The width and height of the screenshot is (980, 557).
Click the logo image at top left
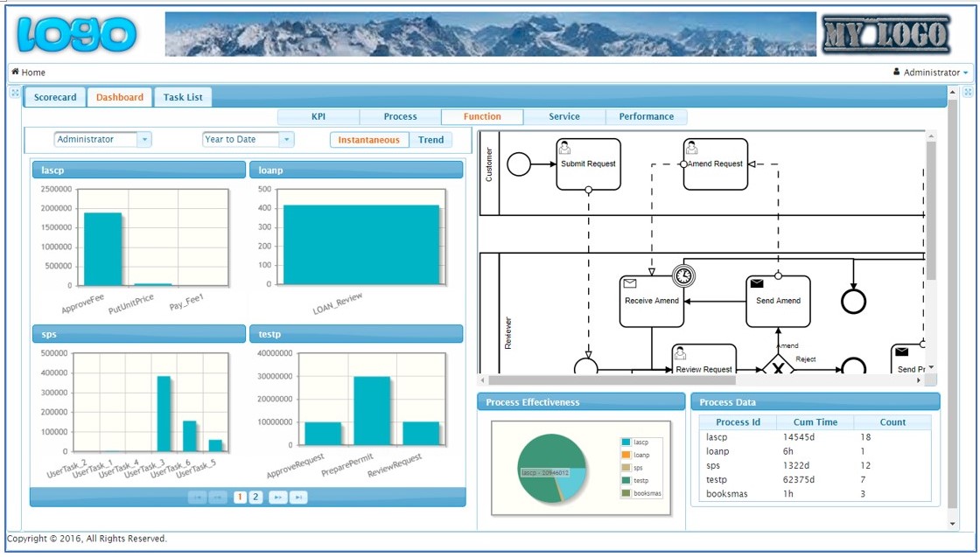(x=77, y=34)
